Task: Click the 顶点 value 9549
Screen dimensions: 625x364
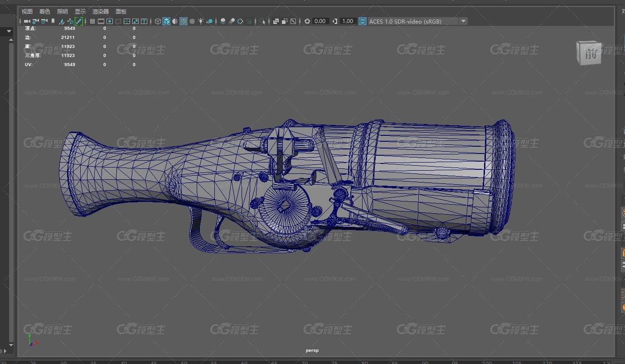Action: (69, 29)
